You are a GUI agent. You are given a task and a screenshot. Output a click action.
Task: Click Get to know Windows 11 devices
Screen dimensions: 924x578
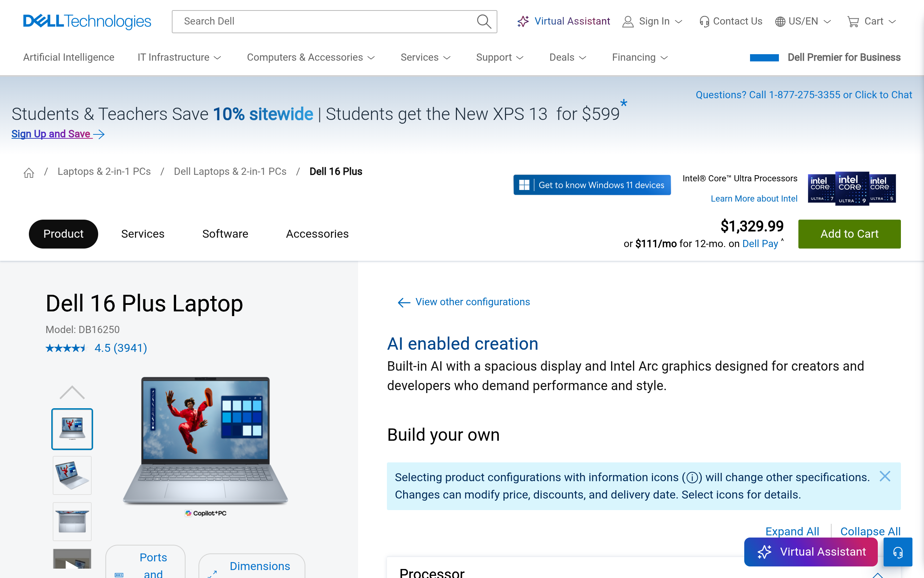point(592,185)
